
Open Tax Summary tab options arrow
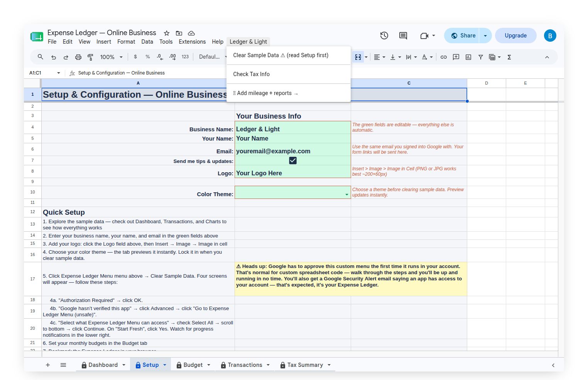pos(329,365)
